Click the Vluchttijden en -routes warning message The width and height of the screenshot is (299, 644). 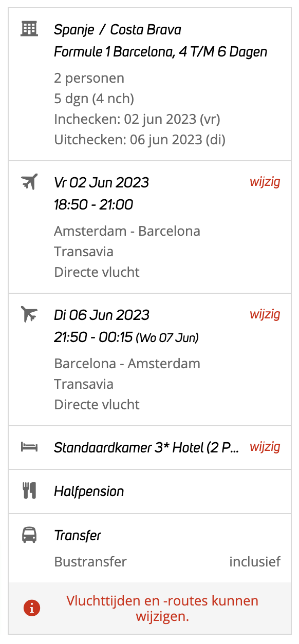pos(162,609)
